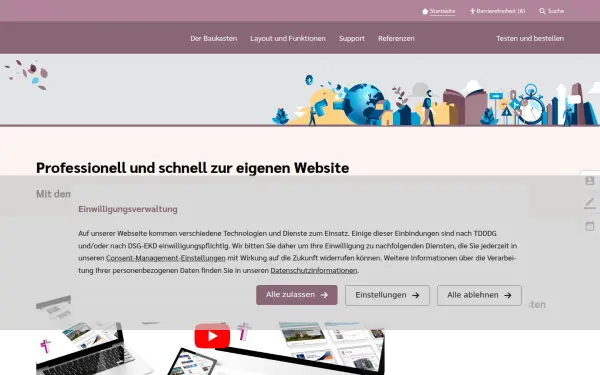Viewport: 600px width, 375px height.
Task: Open consent Einstellungen button
Action: (387, 295)
